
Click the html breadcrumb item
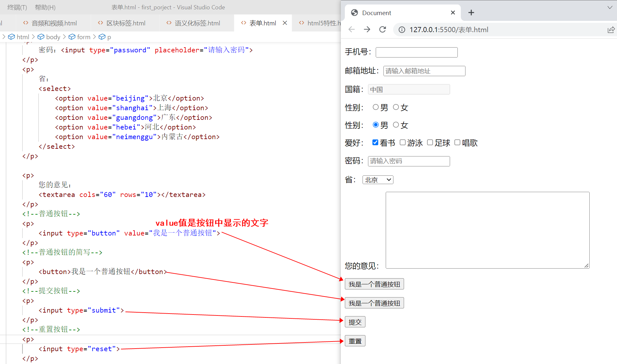19,37
